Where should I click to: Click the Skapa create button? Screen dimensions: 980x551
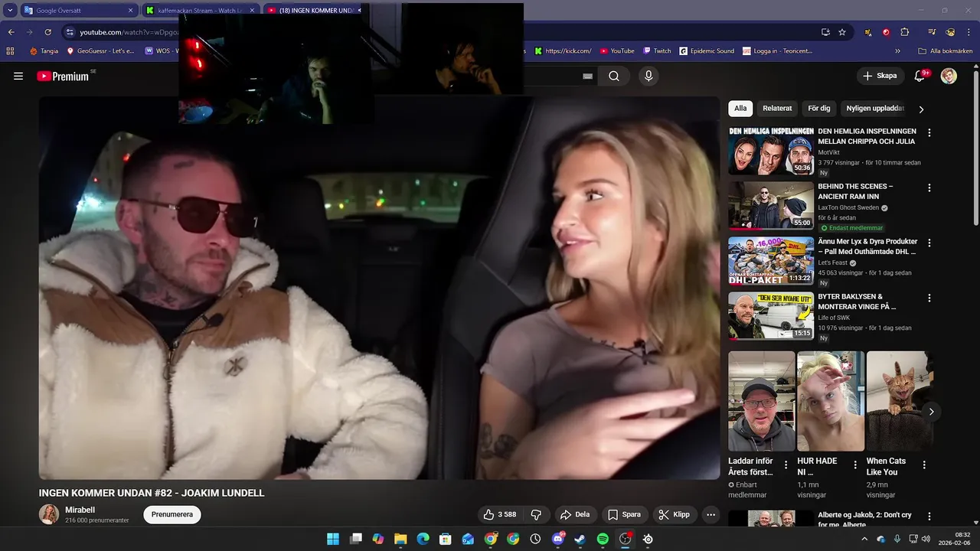[880, 76]
